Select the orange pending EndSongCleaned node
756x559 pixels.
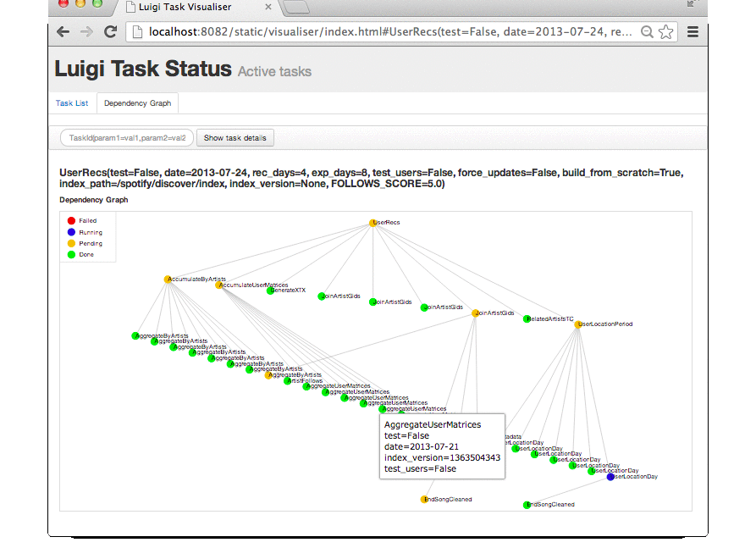click(x=424, y=499)
